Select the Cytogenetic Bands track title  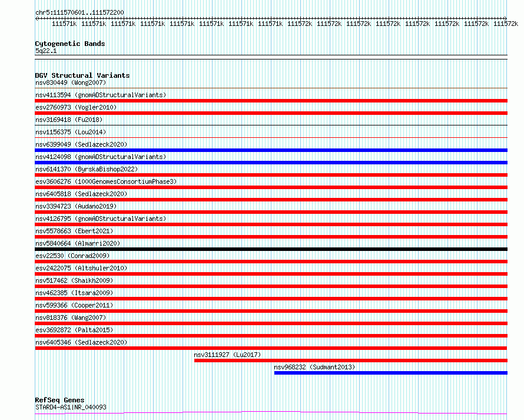coord(70,44)
